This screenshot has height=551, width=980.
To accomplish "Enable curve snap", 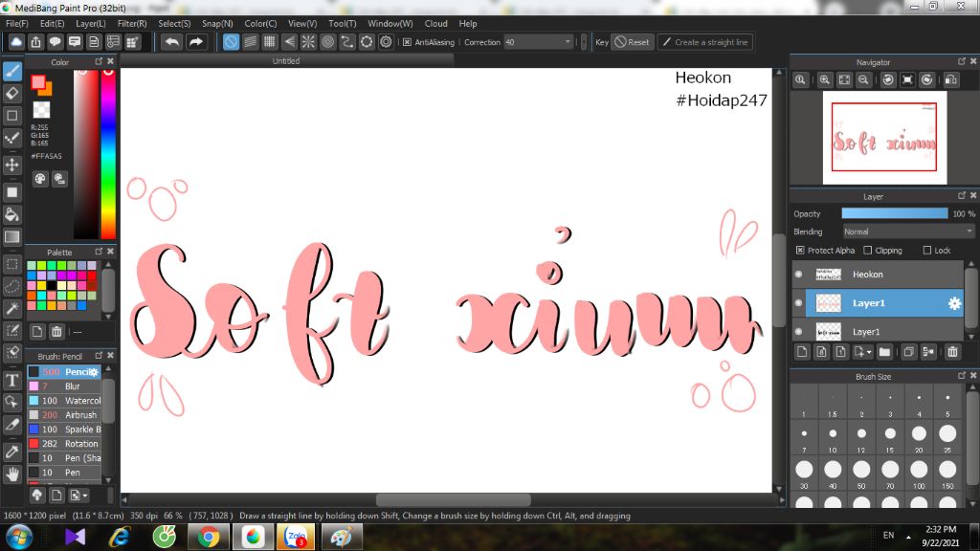I will pyautogui.click(x=346, y=42).
